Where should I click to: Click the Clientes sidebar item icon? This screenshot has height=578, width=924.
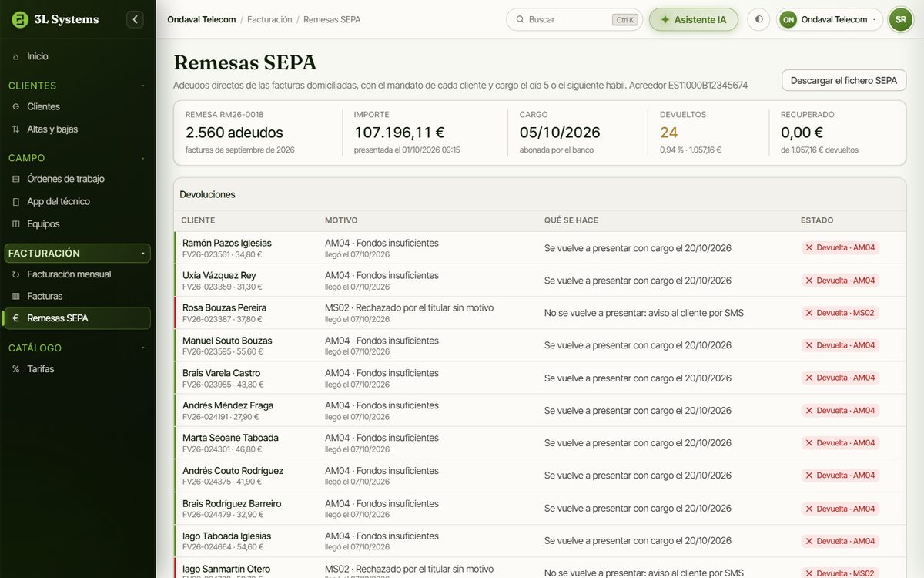tap(16, 106)
